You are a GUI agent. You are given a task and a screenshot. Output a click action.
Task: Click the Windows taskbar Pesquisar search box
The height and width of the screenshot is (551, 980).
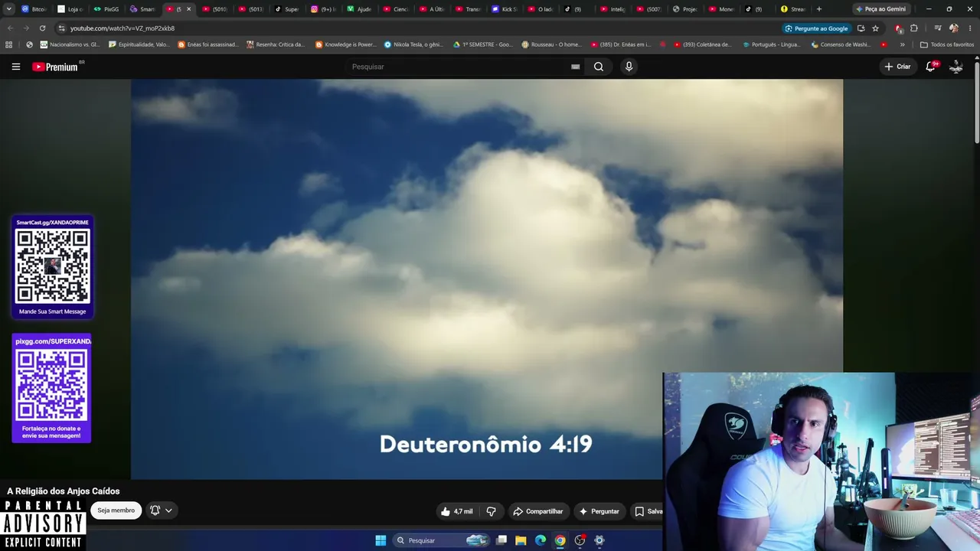click(441, 540)
